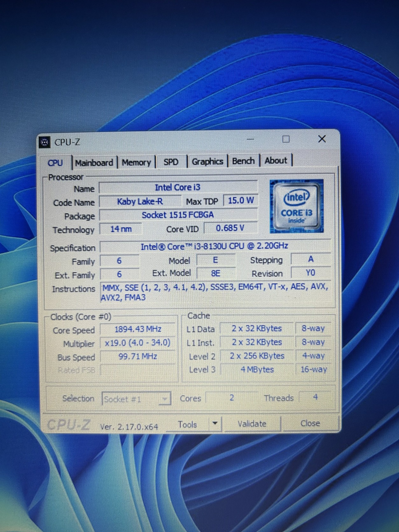399x532 pixels.
Task: Go to the Graphics tab
Action: coord(207,162)
